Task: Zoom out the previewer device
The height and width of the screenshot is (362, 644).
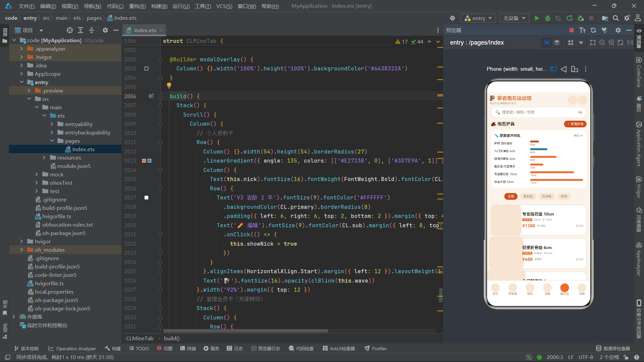Action: (602, 43)
